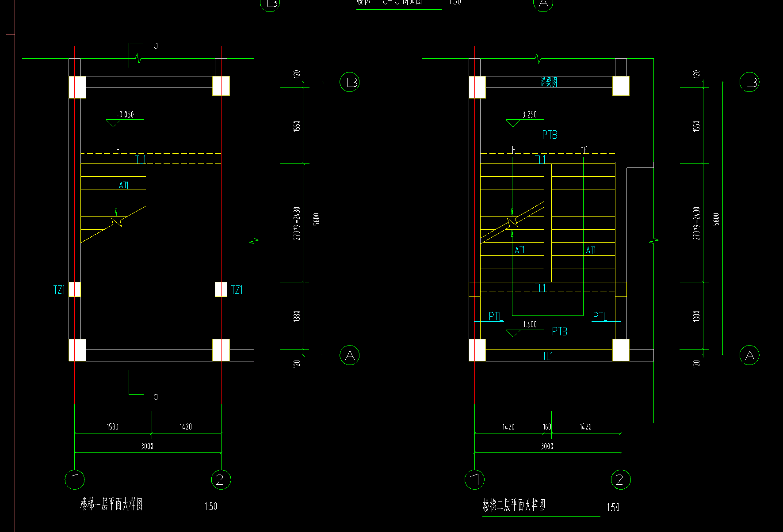Select 1550 dimension in second-floor plan
Image resolution: width=783 pixels, height=532 pixels.
(x=697, y=126)
